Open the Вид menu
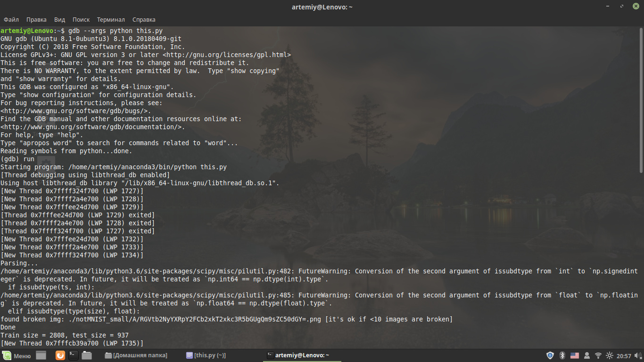The image size is (644, 362). point(59,20)
